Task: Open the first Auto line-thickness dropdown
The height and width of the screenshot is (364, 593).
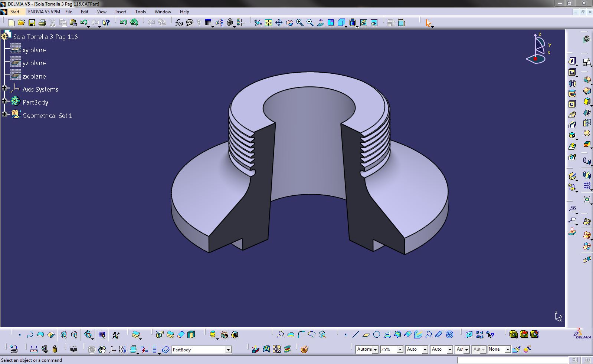Action: pyautogui.click(x=425, y=350)
